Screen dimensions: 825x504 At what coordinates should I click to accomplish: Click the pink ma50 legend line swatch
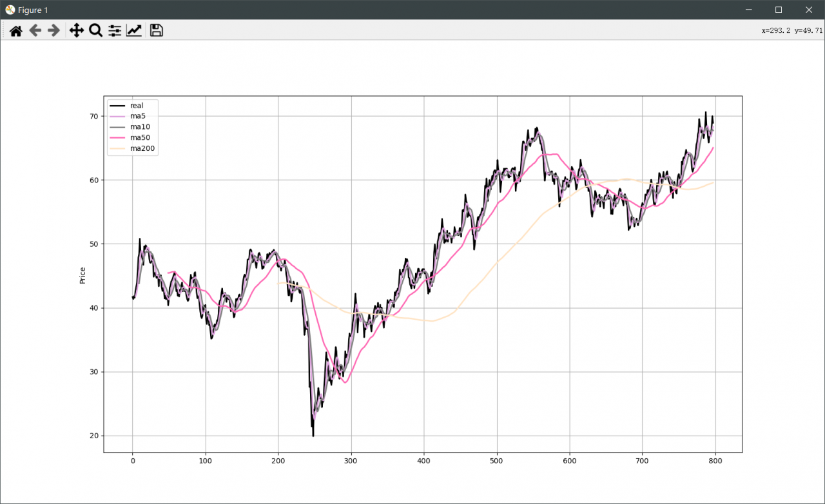click(x=117, y=138)
